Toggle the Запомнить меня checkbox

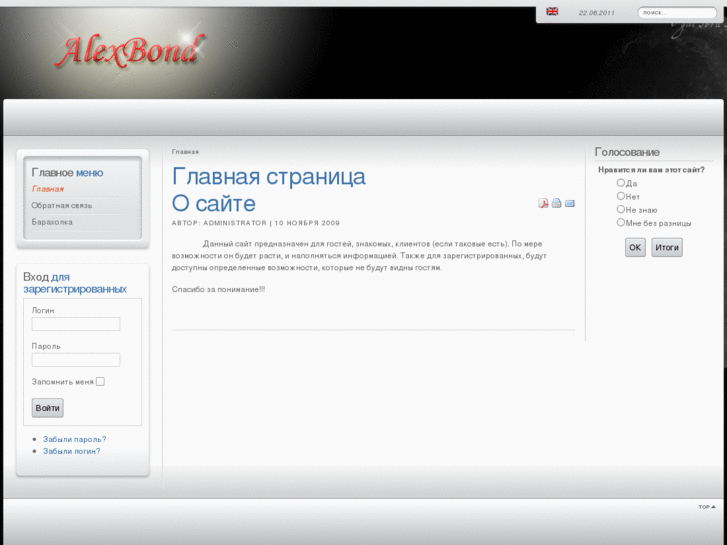(100, 381)
